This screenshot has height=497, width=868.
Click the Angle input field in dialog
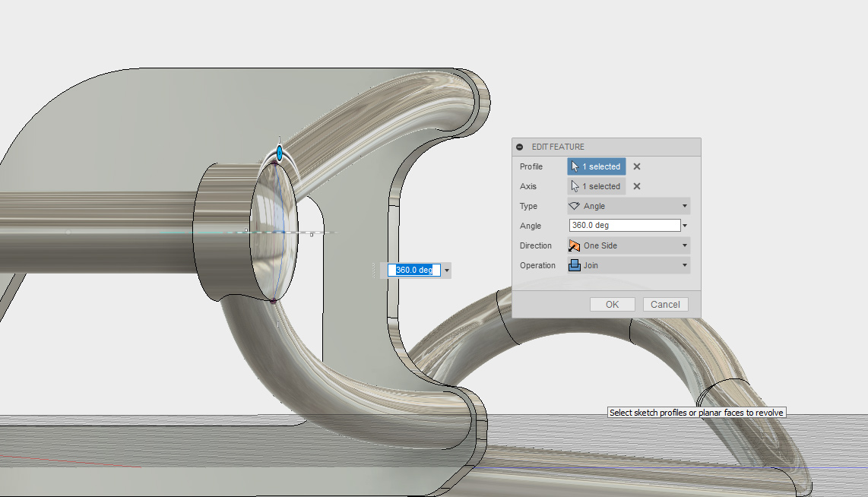coord(623,226)
